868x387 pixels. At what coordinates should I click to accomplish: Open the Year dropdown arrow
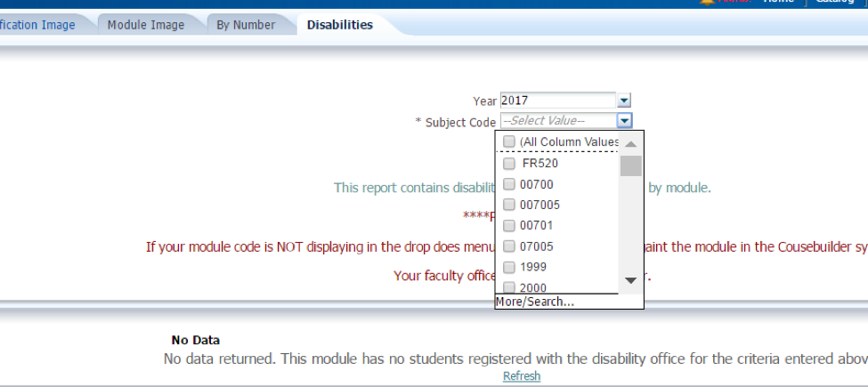[x=624, y=101]
